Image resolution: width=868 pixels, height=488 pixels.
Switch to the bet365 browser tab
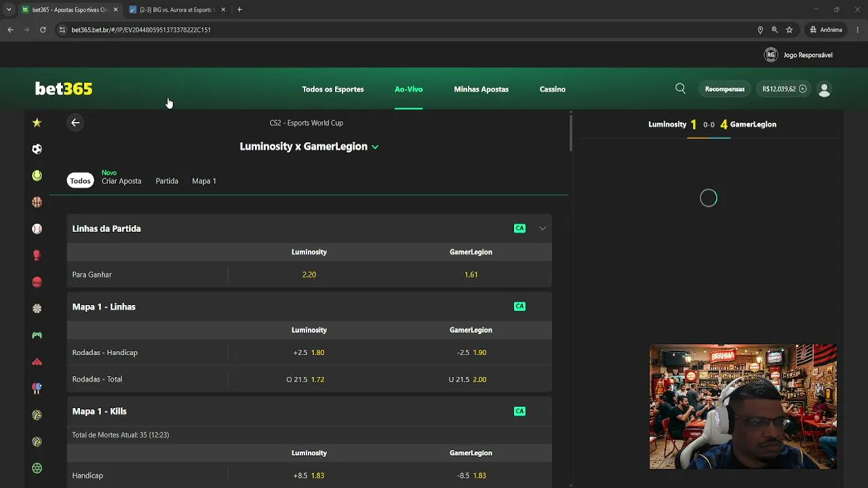pos(68,9)
